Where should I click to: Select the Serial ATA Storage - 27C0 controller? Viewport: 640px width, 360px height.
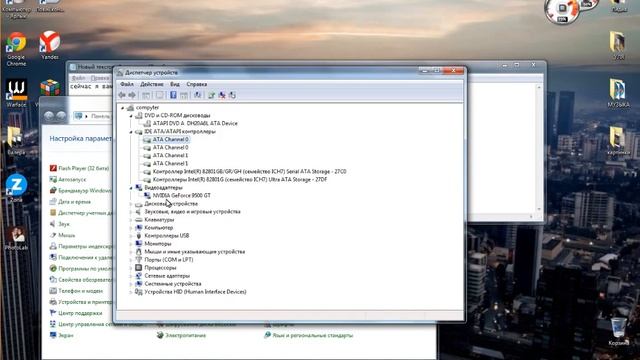coord(249,171)
